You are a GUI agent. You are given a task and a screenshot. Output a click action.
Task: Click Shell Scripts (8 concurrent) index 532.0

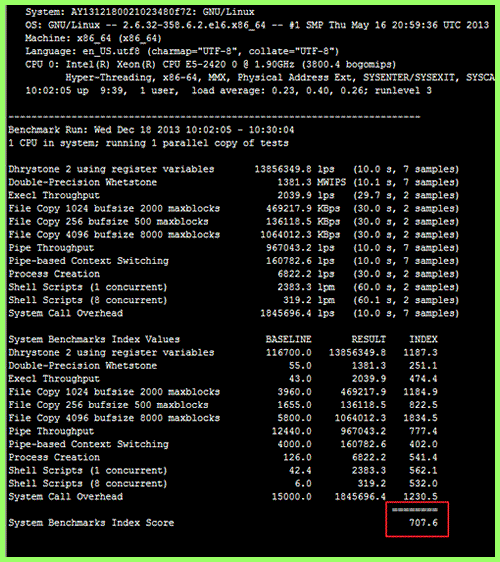(x=423, y=484)
